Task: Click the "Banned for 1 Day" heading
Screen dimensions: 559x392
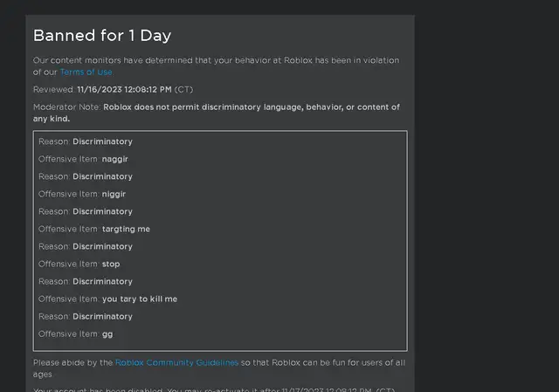Action: point(102,36)
